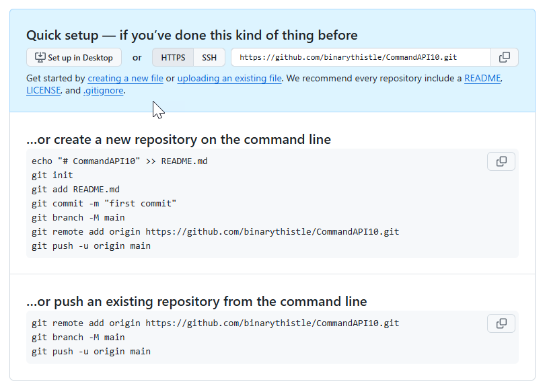Copy the push existing repository commands
The height and width of the screenshot is (392, 547).
[x=501, y=323]
